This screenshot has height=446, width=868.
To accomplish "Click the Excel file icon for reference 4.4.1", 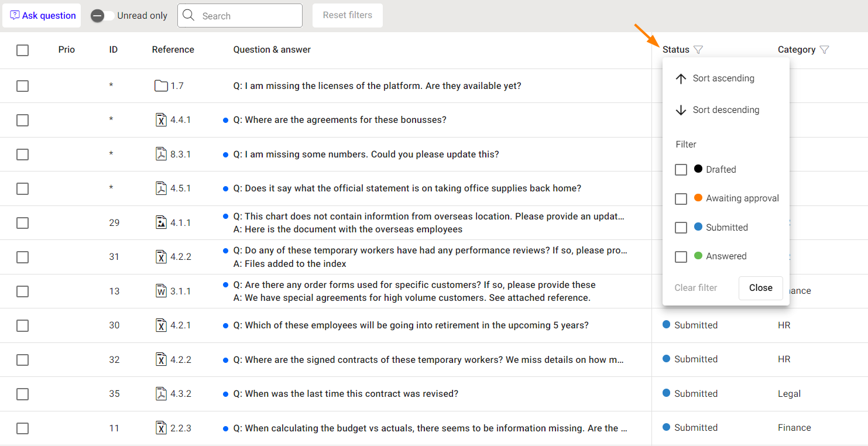I will click(161, 120).
